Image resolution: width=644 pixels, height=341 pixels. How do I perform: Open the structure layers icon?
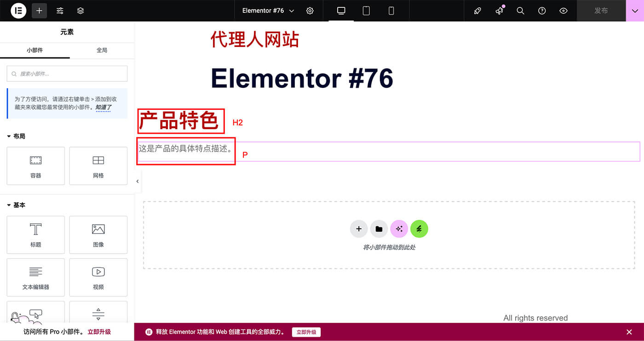pyautogui.click(x=80, y=11)
